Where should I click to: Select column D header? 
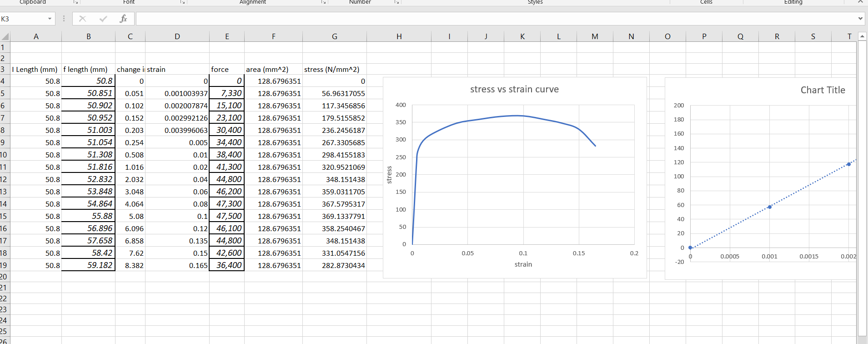click(x=177, y=36)
